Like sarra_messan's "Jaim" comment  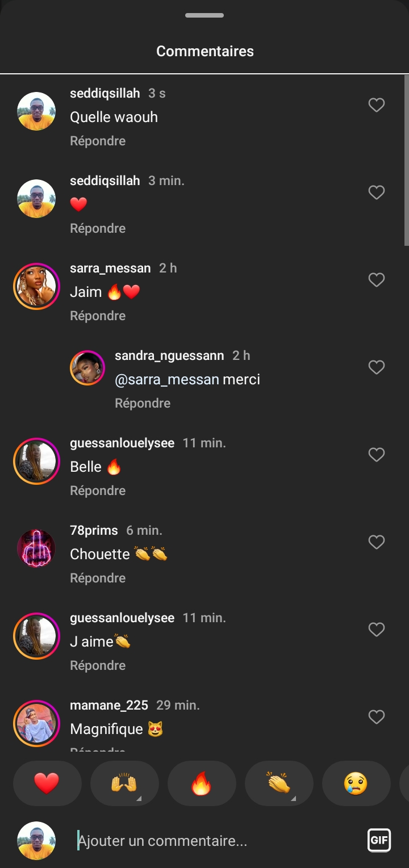pos(377,280)
